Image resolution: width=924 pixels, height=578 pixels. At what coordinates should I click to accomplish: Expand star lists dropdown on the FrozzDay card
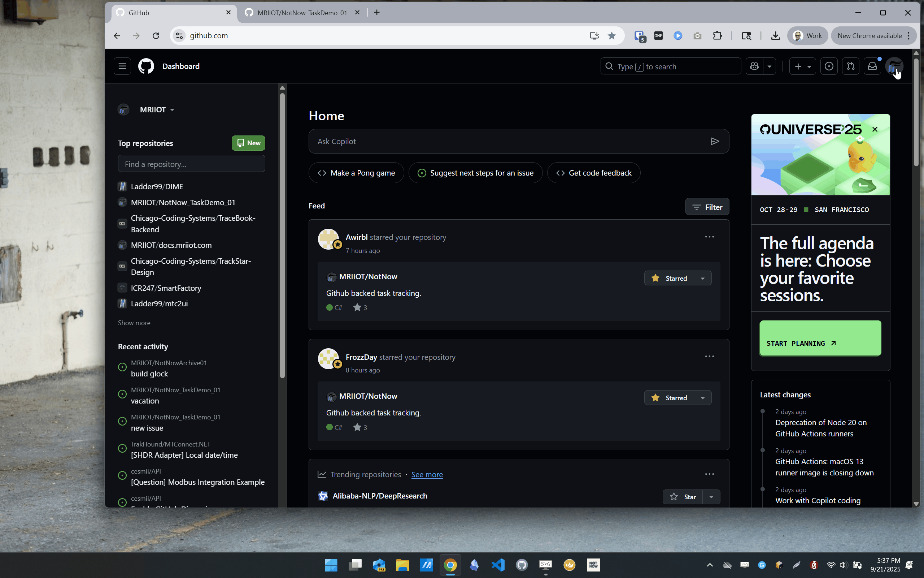(x=702, y=398)
